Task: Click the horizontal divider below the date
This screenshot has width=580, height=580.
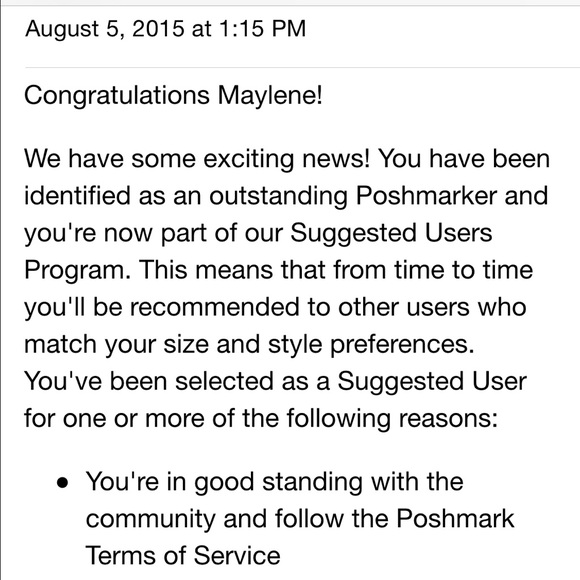Action: (302, 68)
